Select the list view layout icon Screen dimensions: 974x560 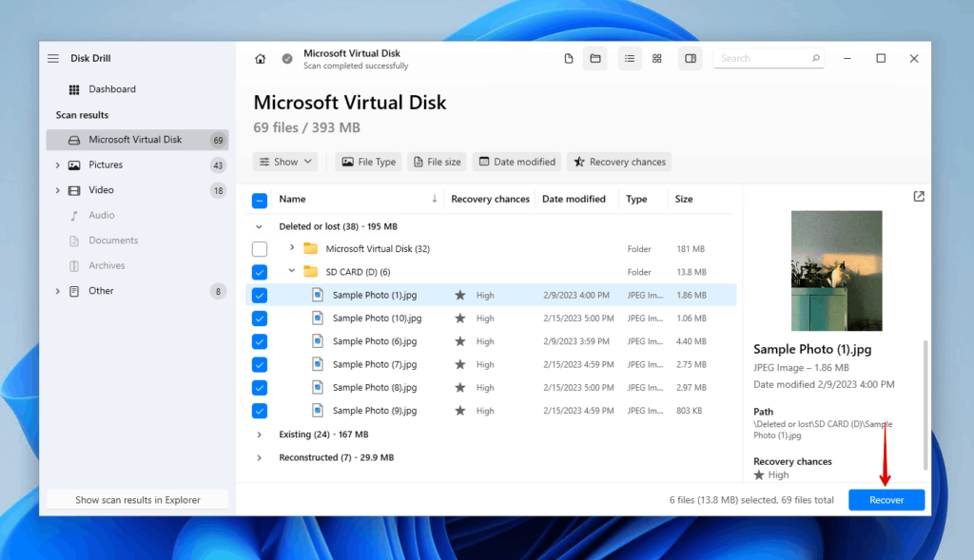[x=630, y=59]
